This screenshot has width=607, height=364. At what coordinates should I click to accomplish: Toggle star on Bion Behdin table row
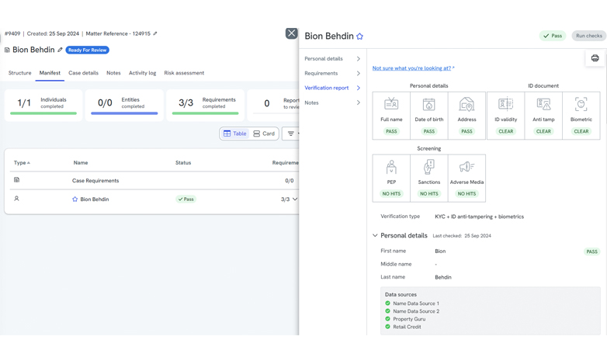point(75,199)
